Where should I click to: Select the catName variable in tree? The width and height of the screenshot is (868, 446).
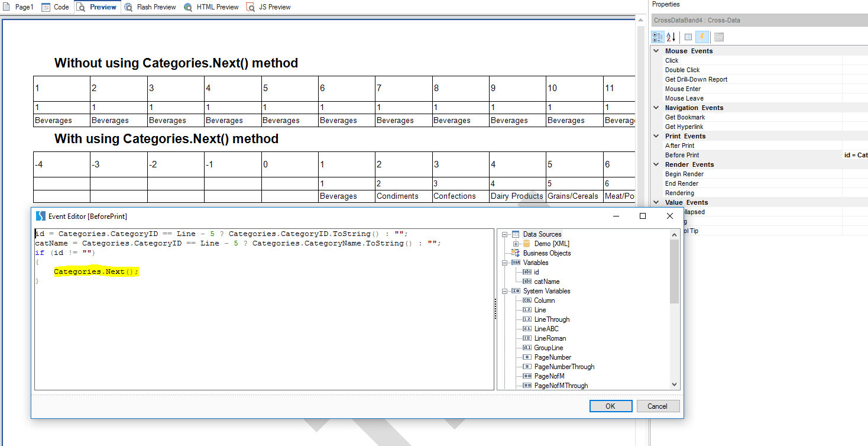[546, 282]
